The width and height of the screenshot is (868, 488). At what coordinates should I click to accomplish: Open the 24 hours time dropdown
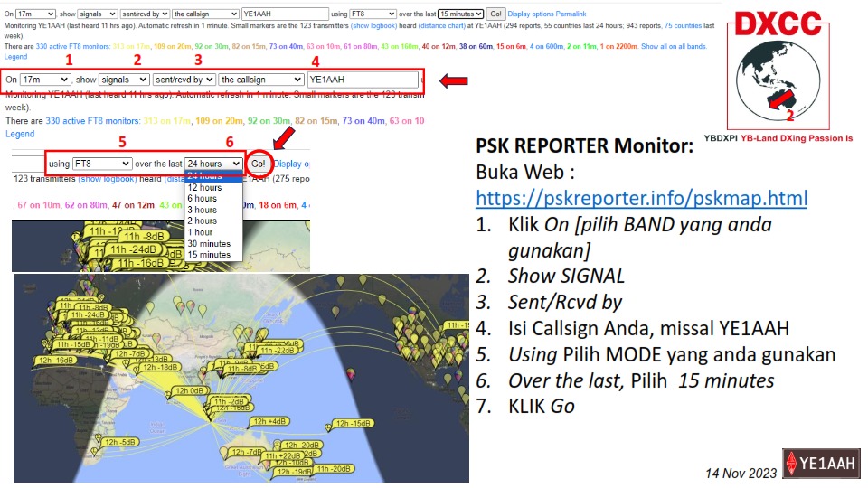[213, 164]
